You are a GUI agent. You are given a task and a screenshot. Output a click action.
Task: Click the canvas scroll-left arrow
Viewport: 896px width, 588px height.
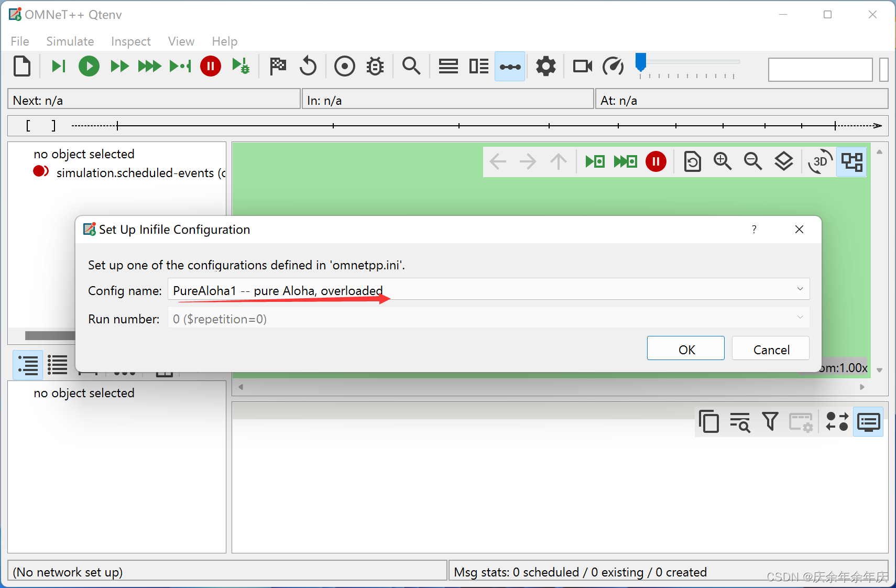241,387
